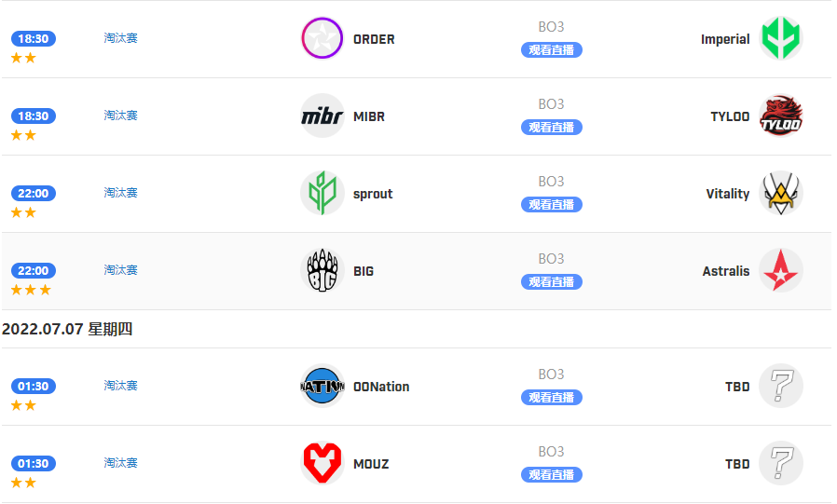Click the MOUZ heart logo
This screenshot has width=837, height=504.
[x=322, y=463]
